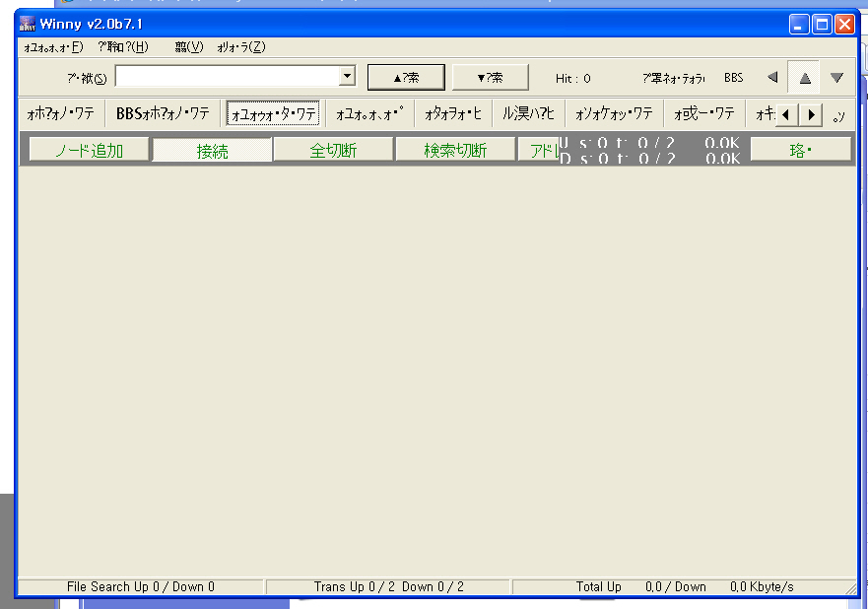
Task: Minimize the Winny window
Action: pos(799,25)
